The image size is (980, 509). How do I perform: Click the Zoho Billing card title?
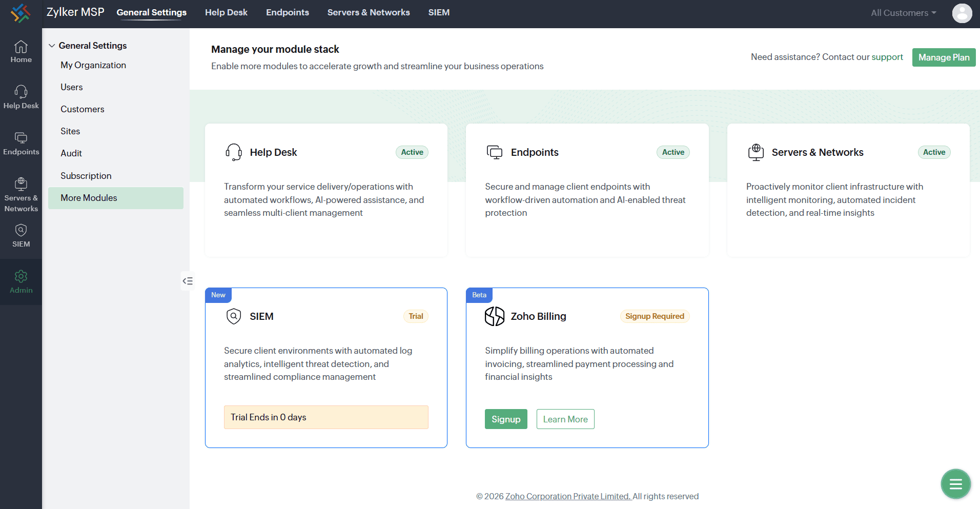point(538,316)
